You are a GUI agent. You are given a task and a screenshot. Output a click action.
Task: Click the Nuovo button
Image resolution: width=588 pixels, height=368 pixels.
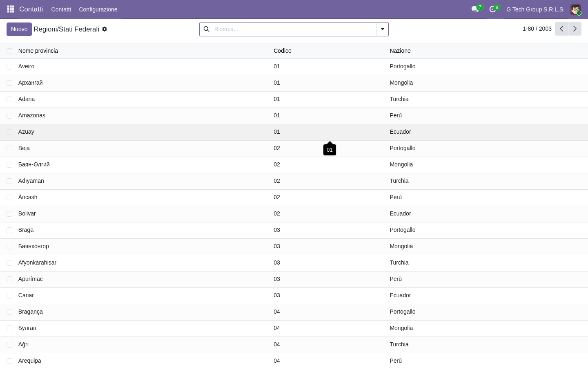(19, 29)
